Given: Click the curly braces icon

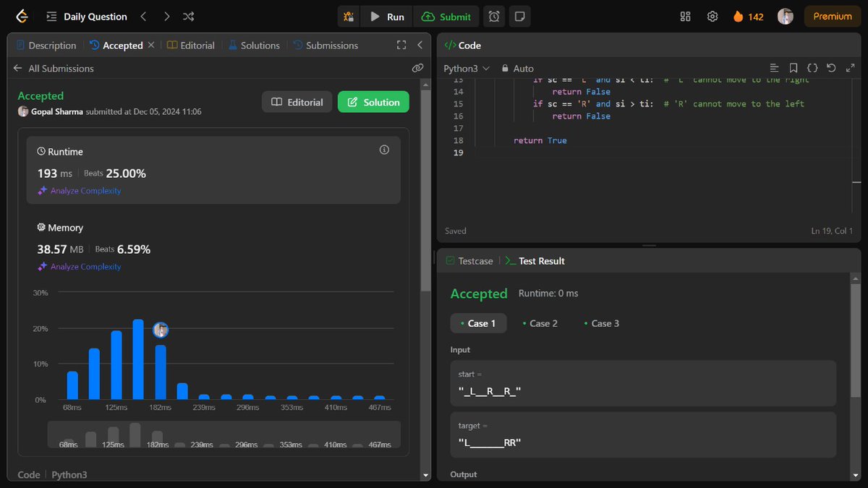Looking at the screenshot, I should pos(812,68).
